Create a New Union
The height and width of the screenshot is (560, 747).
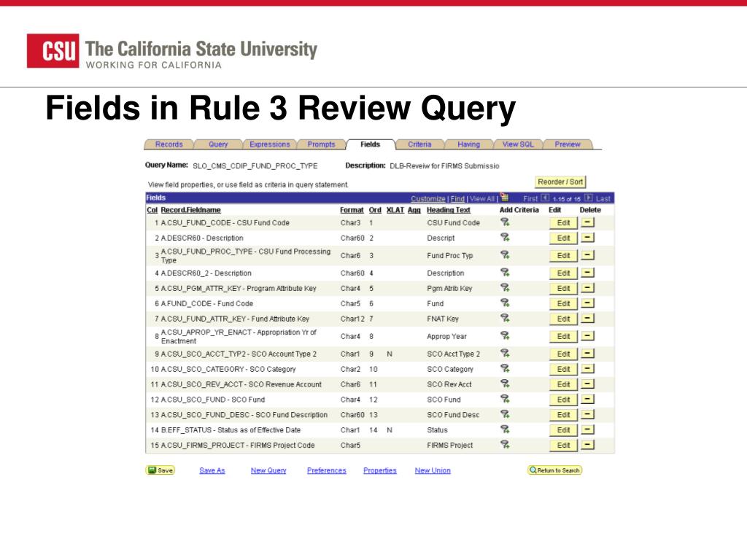pyautogui.click(x=433, y=470)
